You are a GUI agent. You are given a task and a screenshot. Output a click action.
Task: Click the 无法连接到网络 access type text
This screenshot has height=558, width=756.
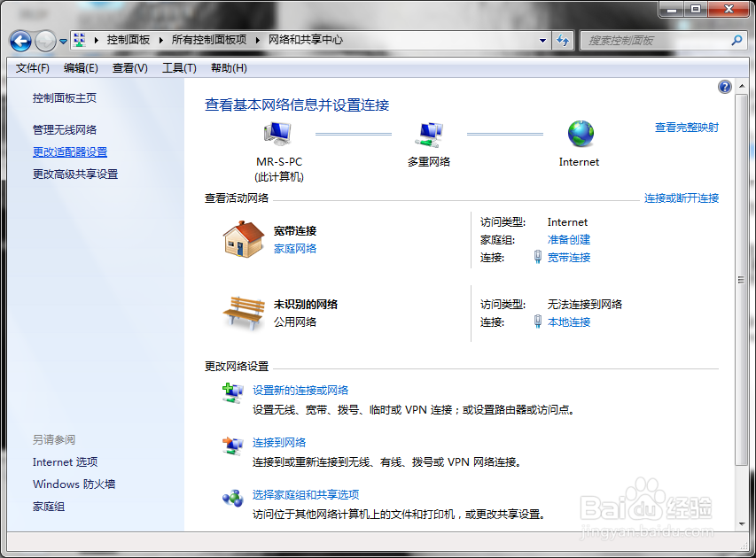point(585,305)
